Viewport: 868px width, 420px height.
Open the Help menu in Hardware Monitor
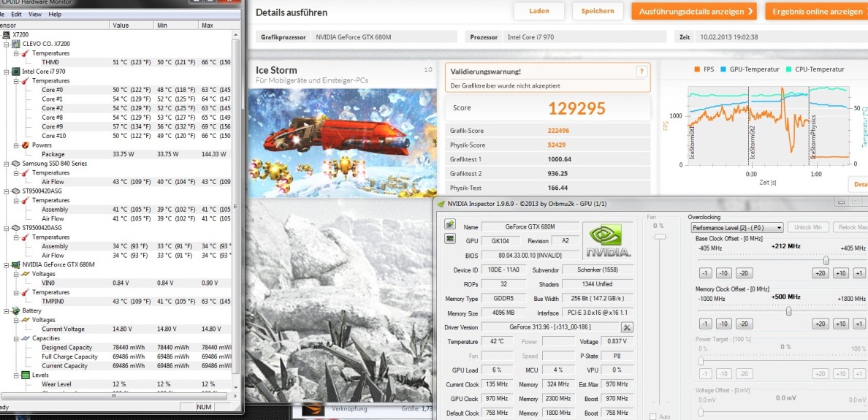click(x=55, y=15)
